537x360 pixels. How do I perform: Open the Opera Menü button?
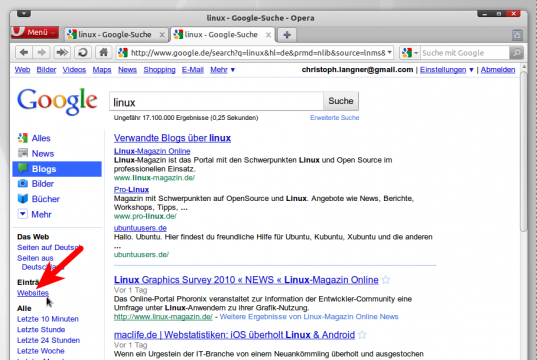[x=35, y=33]
